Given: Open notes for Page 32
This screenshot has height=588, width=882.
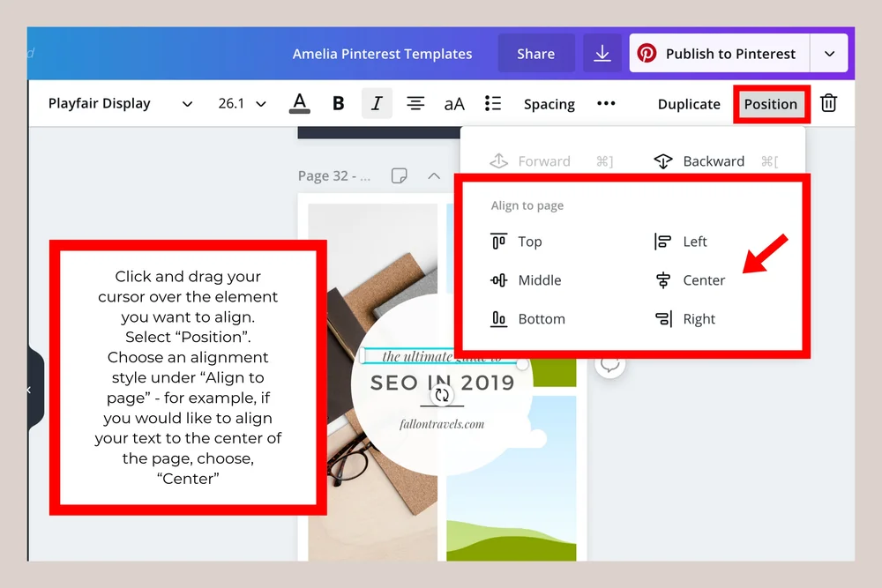Looking at the screenshot, I should (x=399, y=175).
